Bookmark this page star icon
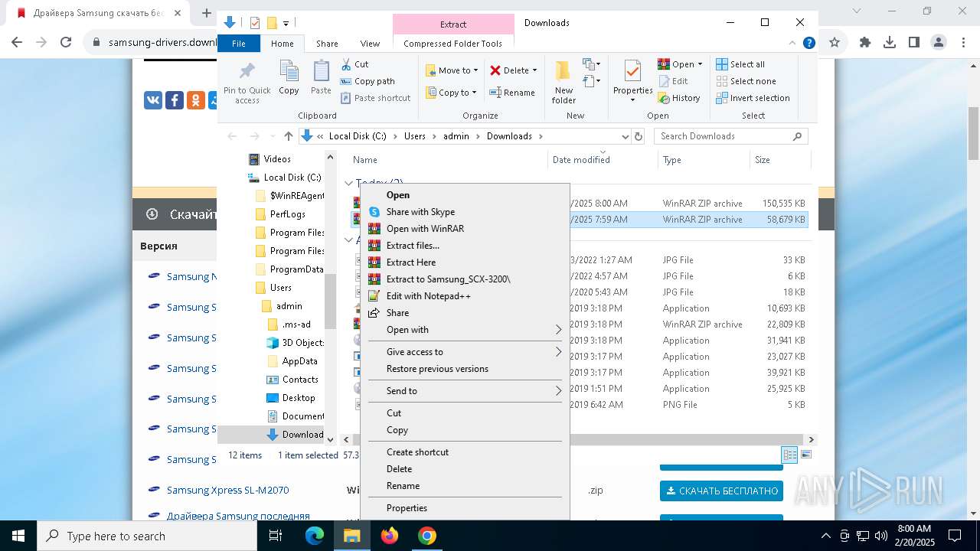Screen dimensions: 980x551 [x=835, y=43]
